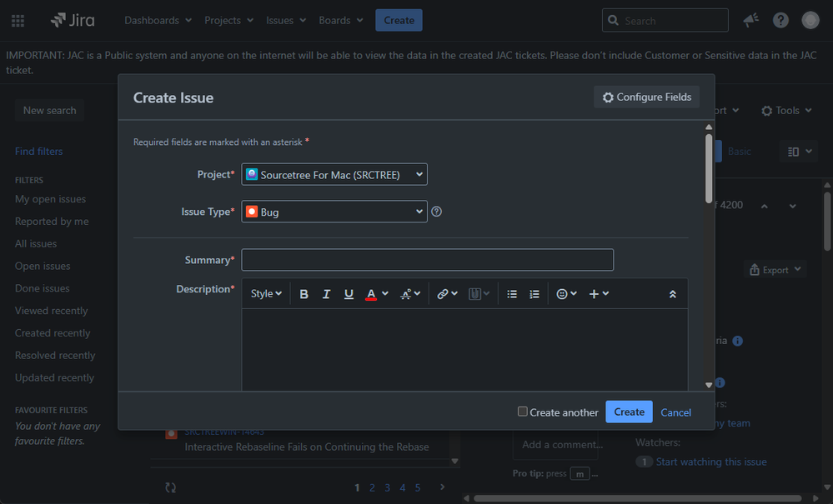Insert a link in the description
The height and width of the screenshot is (504, 833).
tap(447, 294)
